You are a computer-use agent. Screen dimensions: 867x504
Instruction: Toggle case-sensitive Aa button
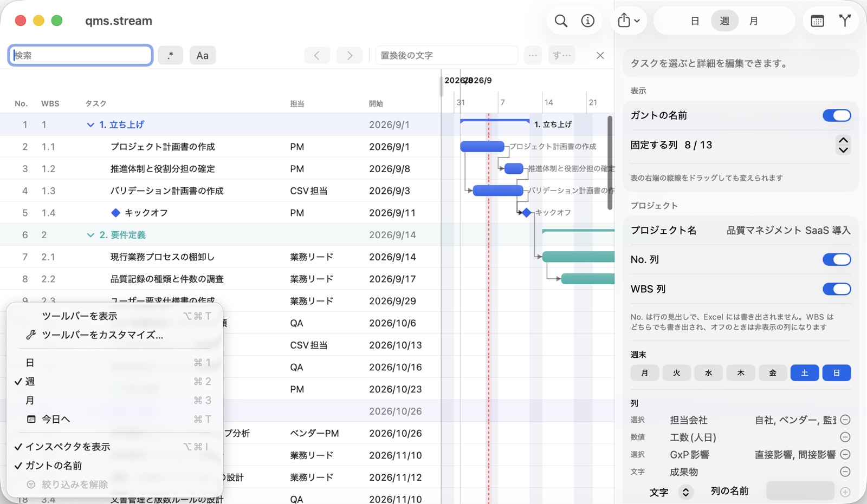click(x=203, y=55)
